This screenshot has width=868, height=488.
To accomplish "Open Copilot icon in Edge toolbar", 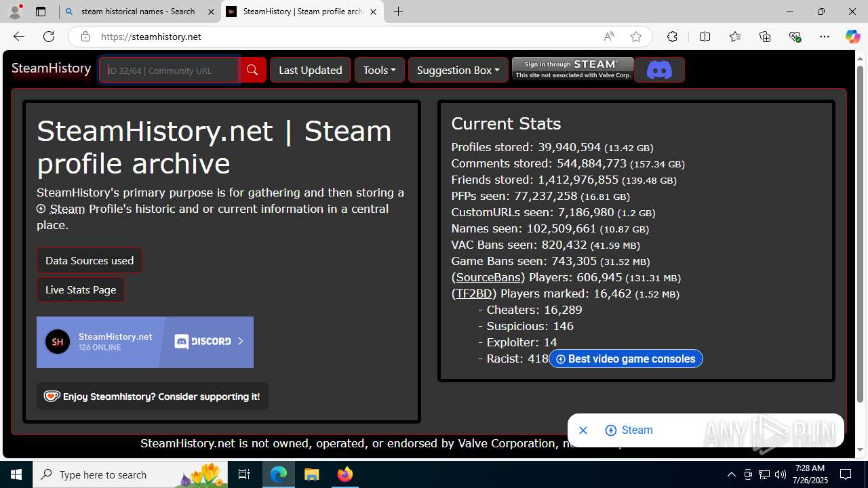I will [852, 37].
